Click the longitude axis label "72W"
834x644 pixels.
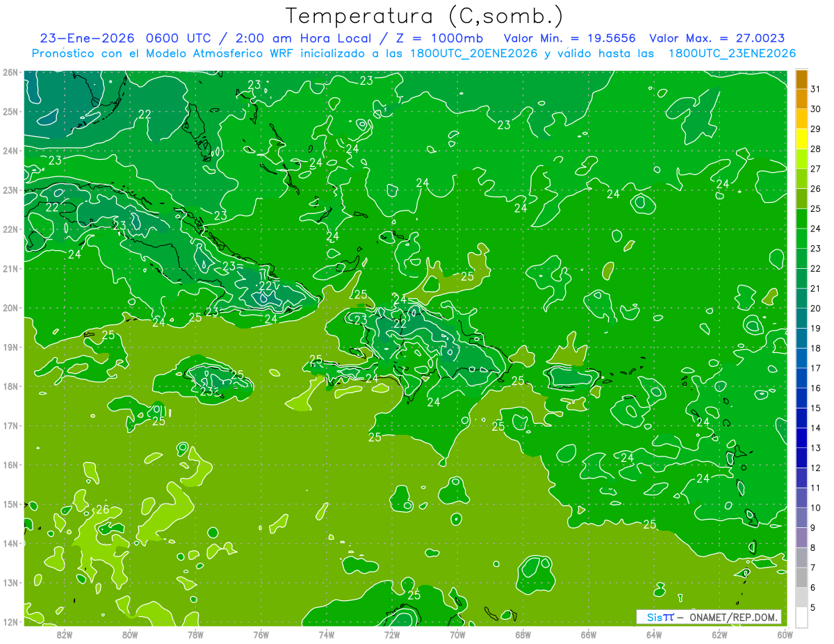pyautogui.click(x=392, y=634)
